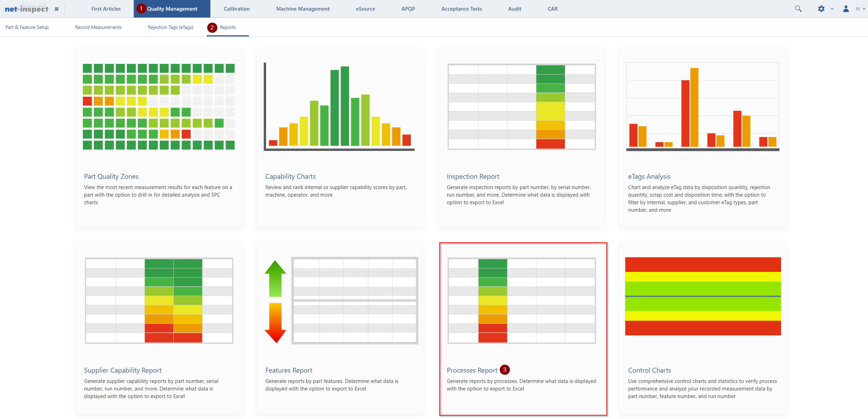Click Part Quality Zones grid thumbnail

pyautogui.click(x=159, y=107)
